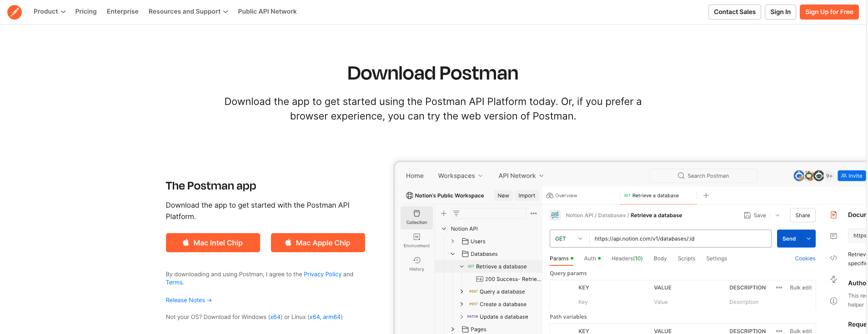This screenshot has width=868, height=334.
Task: Open the API Network dropdown
Action: [x=521, y=176]
